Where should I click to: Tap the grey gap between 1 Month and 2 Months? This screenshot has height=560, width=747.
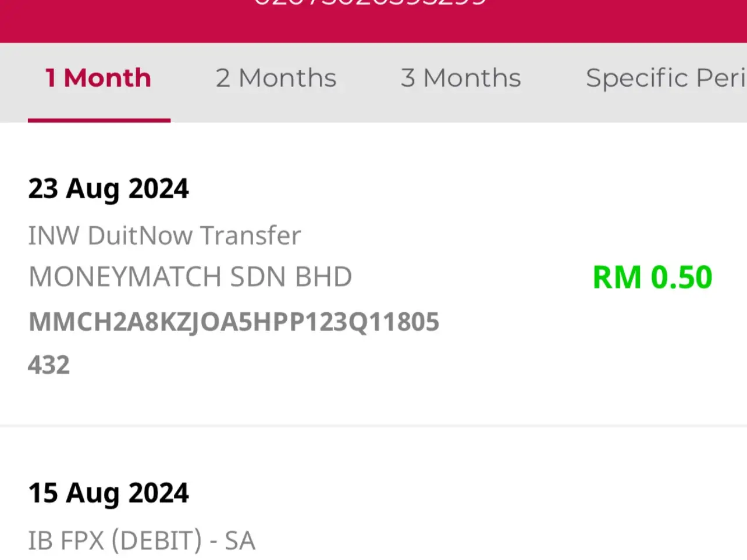click(183, 78)
